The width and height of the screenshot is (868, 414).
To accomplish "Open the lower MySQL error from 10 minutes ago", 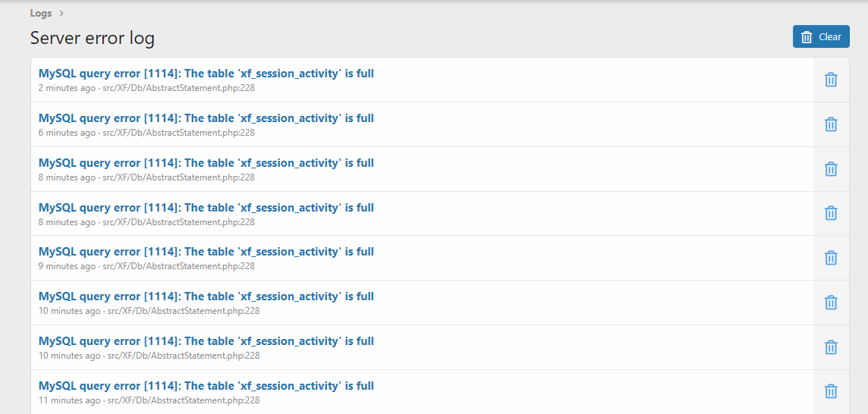I will pos(206,341).
